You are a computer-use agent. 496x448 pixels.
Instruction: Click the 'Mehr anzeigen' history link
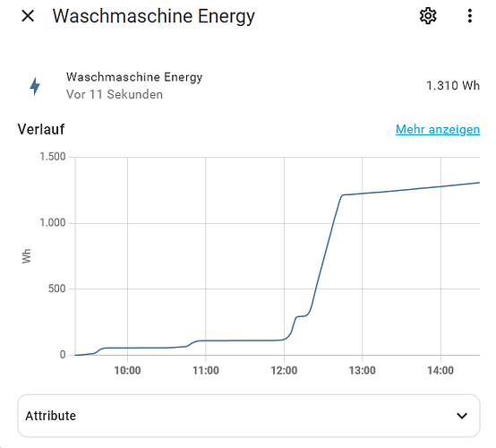(438, 129)
